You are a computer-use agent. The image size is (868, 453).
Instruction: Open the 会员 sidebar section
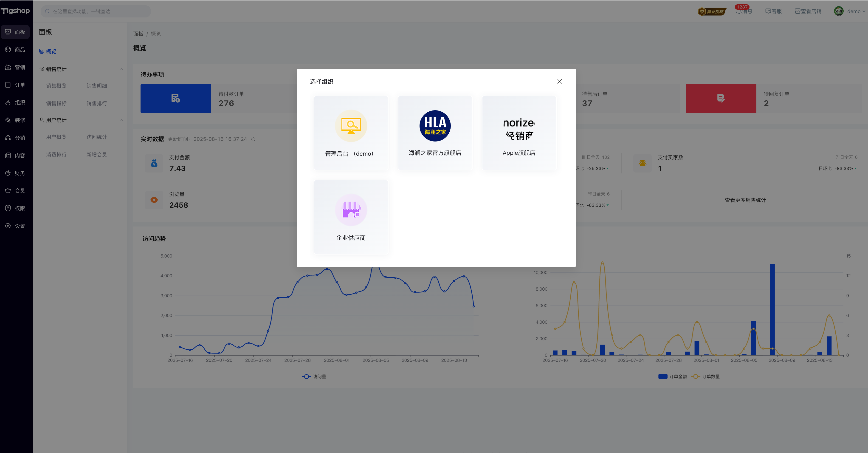point(16,190)
